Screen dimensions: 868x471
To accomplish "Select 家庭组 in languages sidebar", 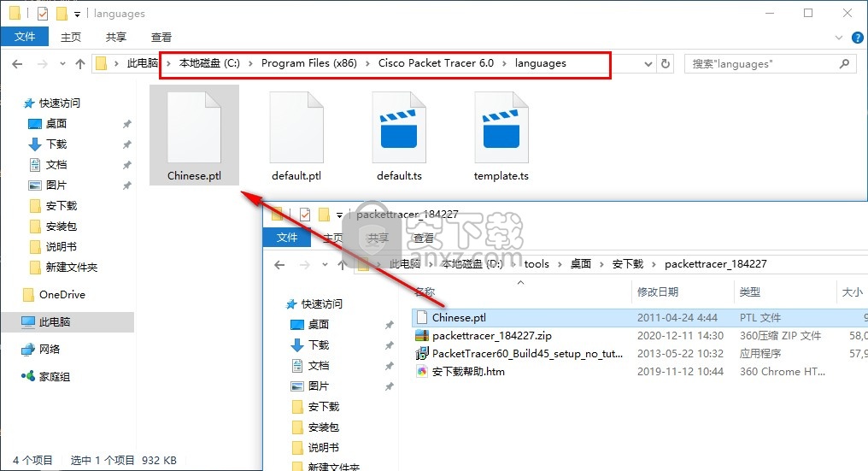I will pyautogui.click(x=46, y=377).
